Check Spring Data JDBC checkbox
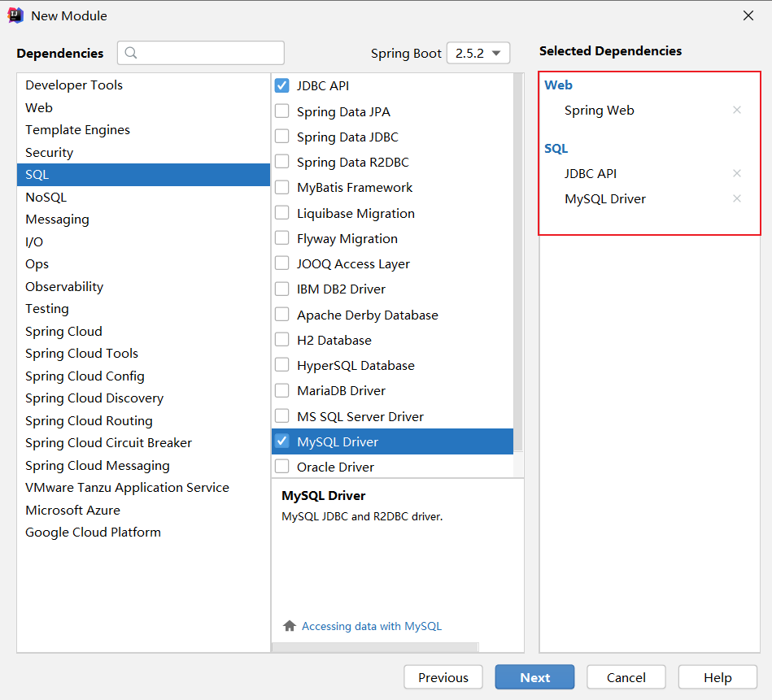Viewport: 772px width, 700px height. [282, 137]
